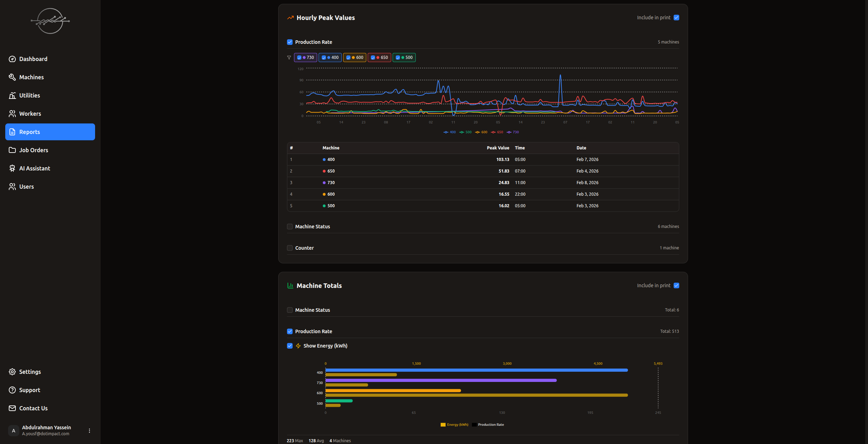Toggle the 650 machine filter chip
The height and width of the screenshot is (444, 868).
(379, 58)
